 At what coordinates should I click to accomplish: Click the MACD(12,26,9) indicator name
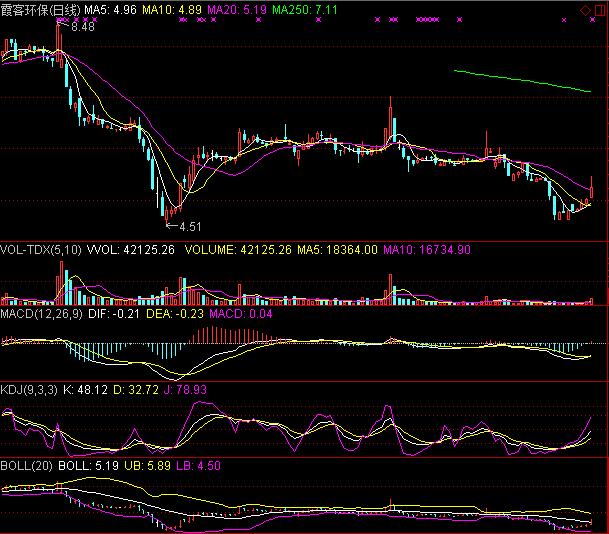(x=41, y=314)
